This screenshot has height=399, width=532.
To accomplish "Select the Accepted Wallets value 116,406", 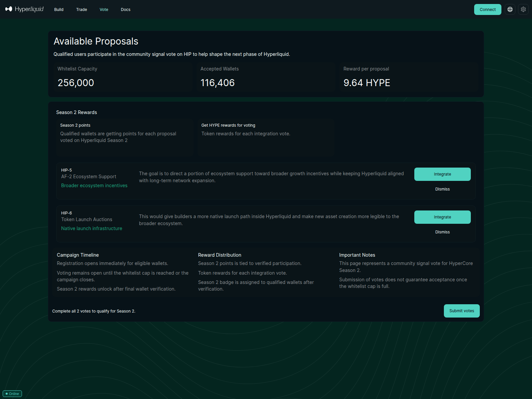I will tap(217, 83).
